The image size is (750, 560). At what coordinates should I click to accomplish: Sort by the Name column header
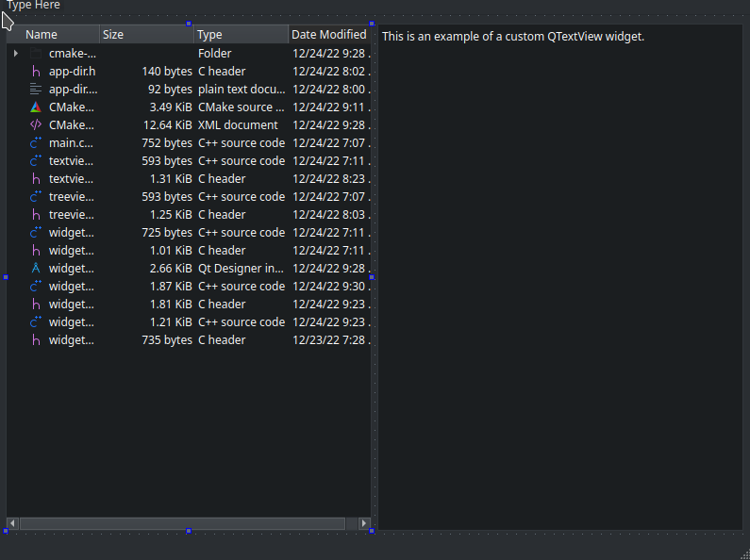(x=57, y=35)
